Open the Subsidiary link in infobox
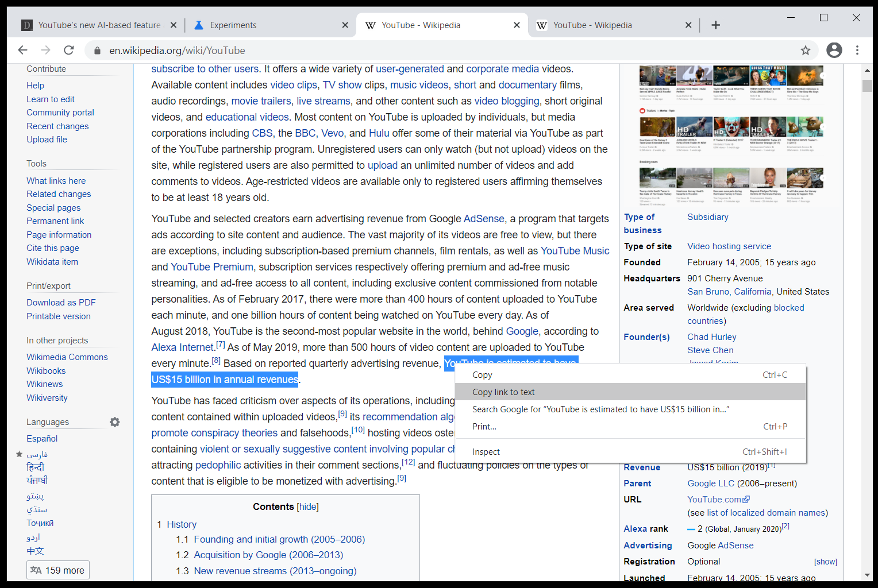Viewport: 878px width, 588px height. pos(708,217)
